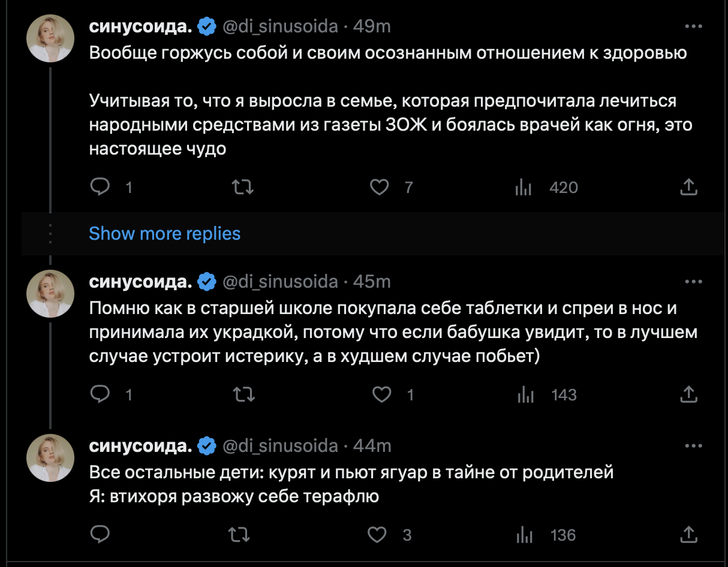Share the 45m tweet
728x567 pixels.
pos(689,394)
